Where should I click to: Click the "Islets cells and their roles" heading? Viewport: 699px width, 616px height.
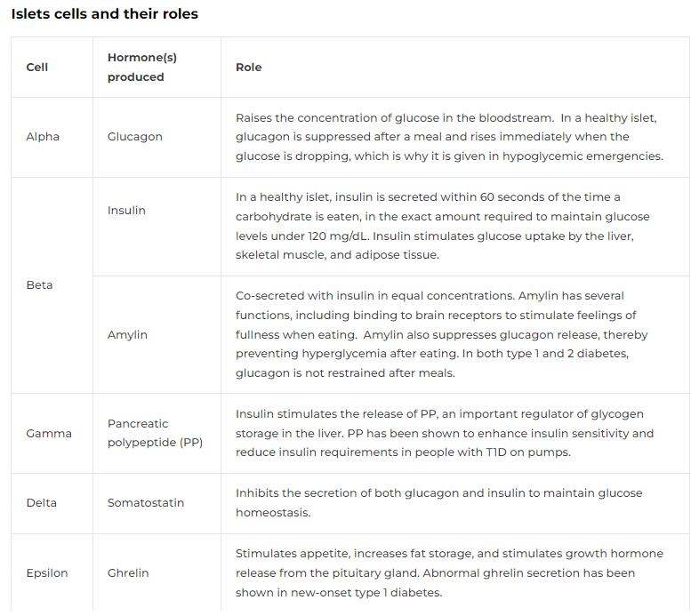pos(105,14)
